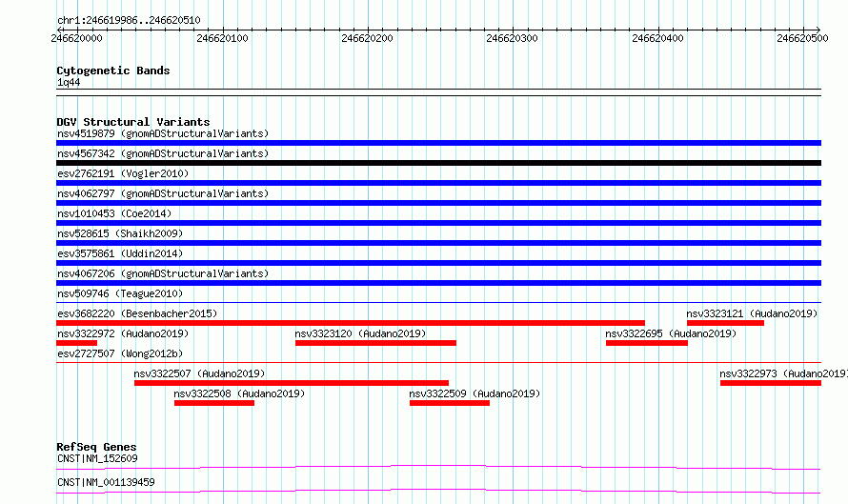Viewport: 848px width, 504px height.
Task: Select the nsv3322507 (Audano2019) red bar
Action: (x=292, y=383)
